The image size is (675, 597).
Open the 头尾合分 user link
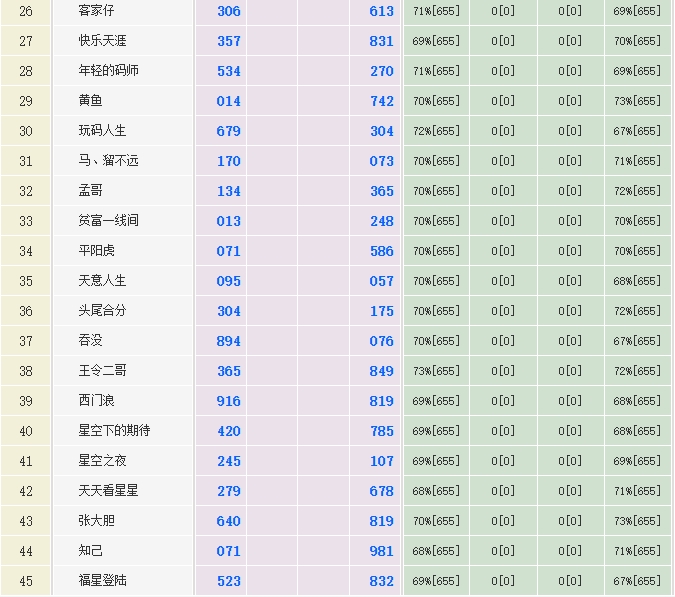(102, 311)
